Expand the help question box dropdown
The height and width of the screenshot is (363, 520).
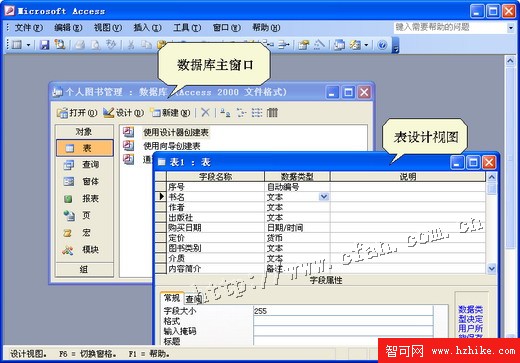tap(511, 28)
